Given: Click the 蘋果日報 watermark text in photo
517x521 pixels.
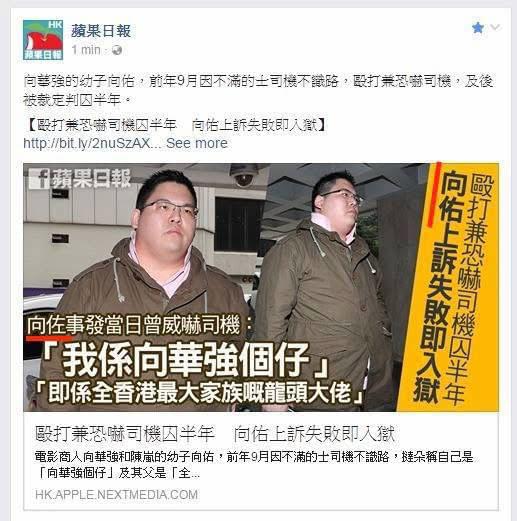Looking at the screenshot, I should (92, 179).
